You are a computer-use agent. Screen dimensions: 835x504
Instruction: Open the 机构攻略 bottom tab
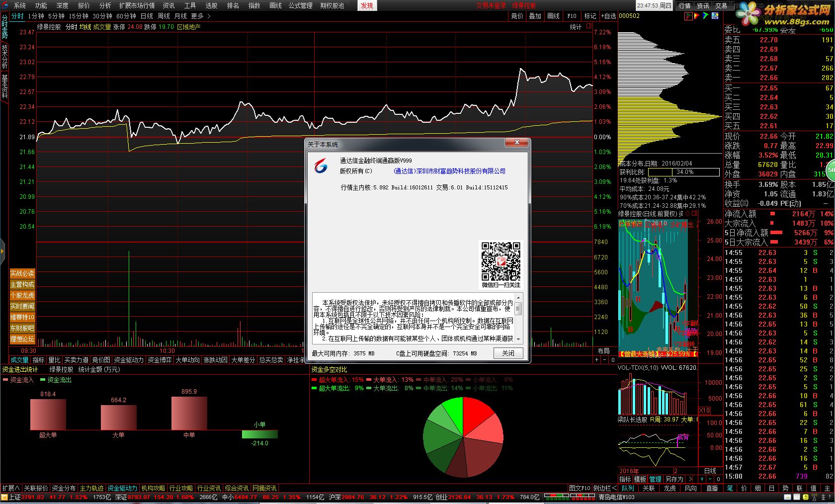153,488
